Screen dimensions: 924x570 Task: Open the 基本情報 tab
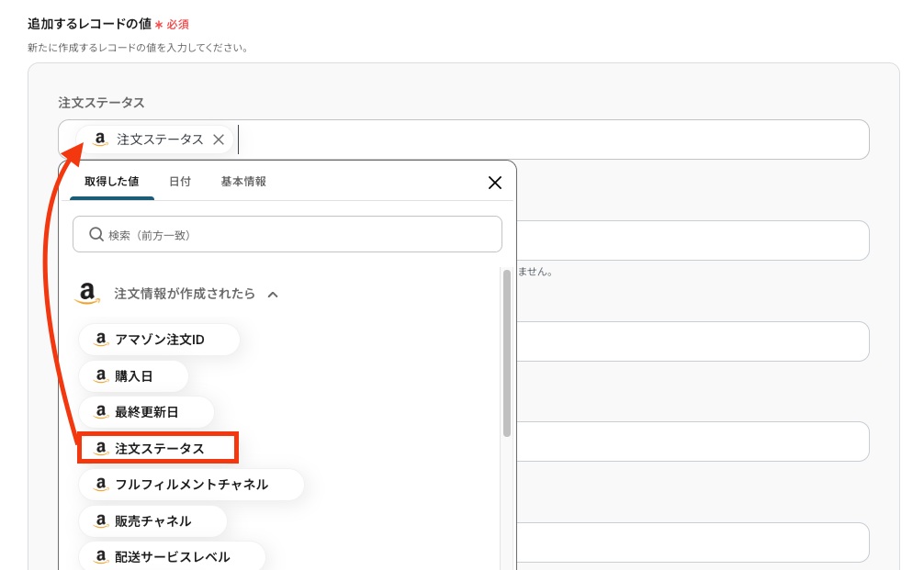click(243, 182)
